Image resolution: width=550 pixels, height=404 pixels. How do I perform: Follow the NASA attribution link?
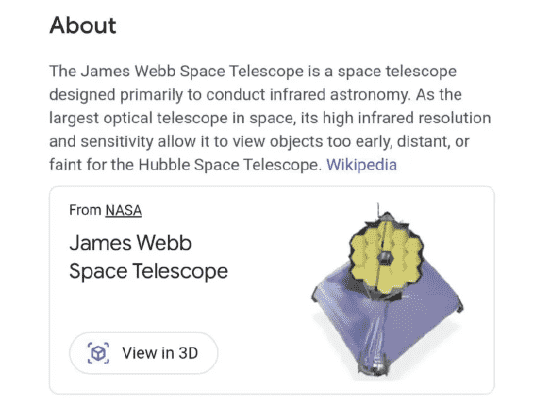123,210
